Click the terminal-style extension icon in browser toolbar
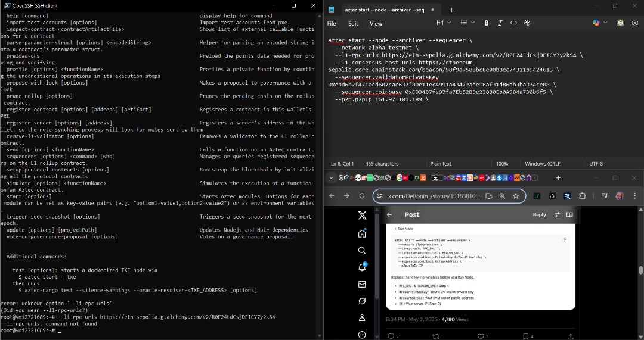 [x=537, y=196]
